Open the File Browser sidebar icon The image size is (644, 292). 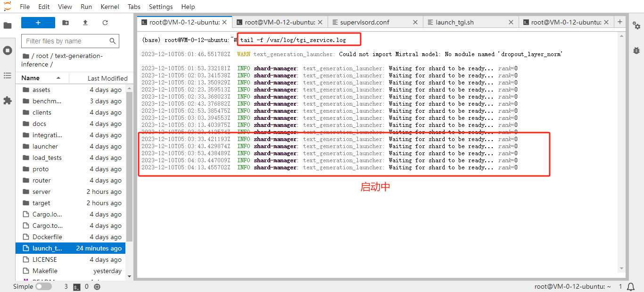coord(8,25)
